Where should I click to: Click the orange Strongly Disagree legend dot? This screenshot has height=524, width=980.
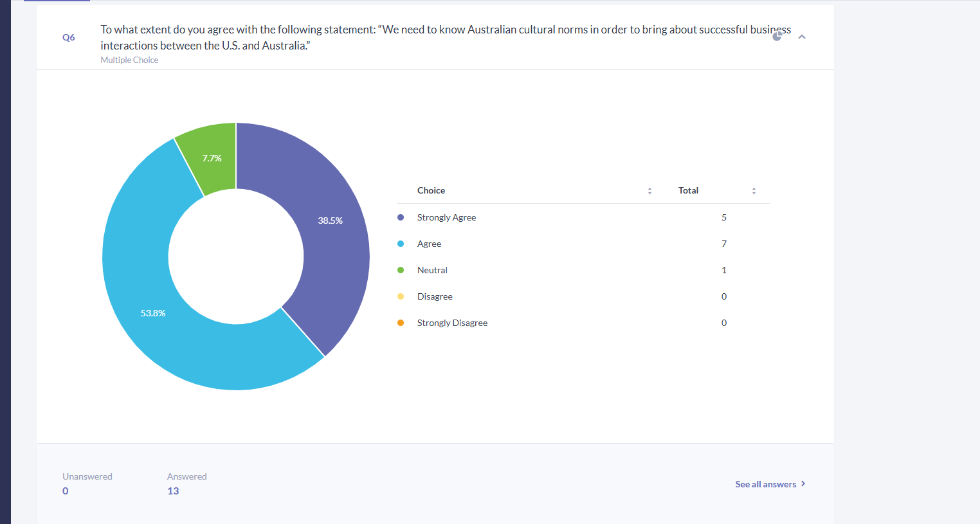pyautogui.click(x=401, y=323)
